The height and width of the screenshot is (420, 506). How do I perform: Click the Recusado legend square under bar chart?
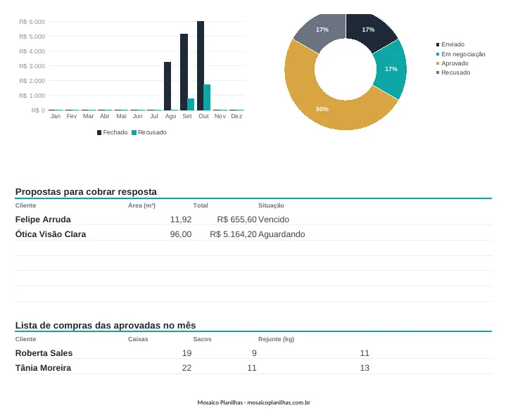[x=134, y=132]
